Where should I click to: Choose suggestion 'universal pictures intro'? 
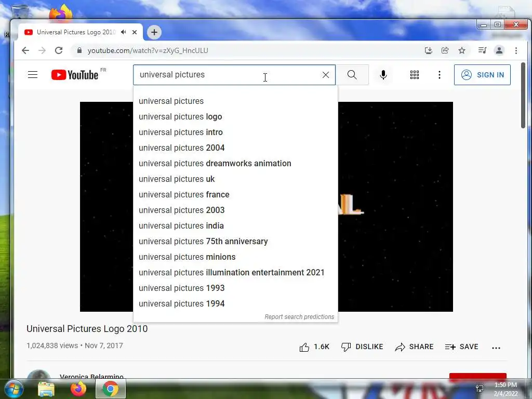click(235, 132)
